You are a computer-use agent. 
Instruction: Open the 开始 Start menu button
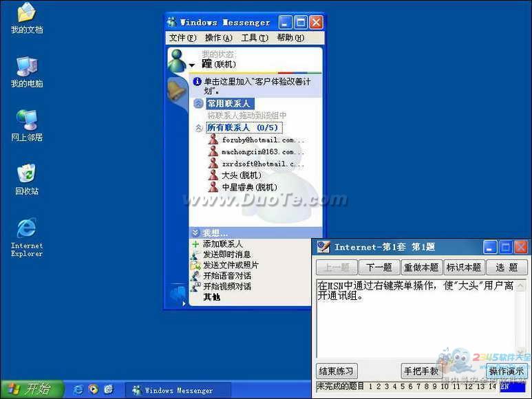point(32,389)
